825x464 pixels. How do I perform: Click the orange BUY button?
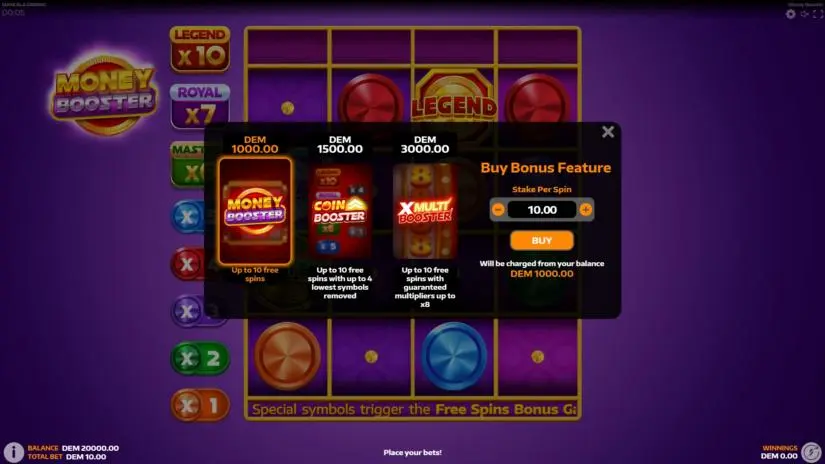pos(541,240)
